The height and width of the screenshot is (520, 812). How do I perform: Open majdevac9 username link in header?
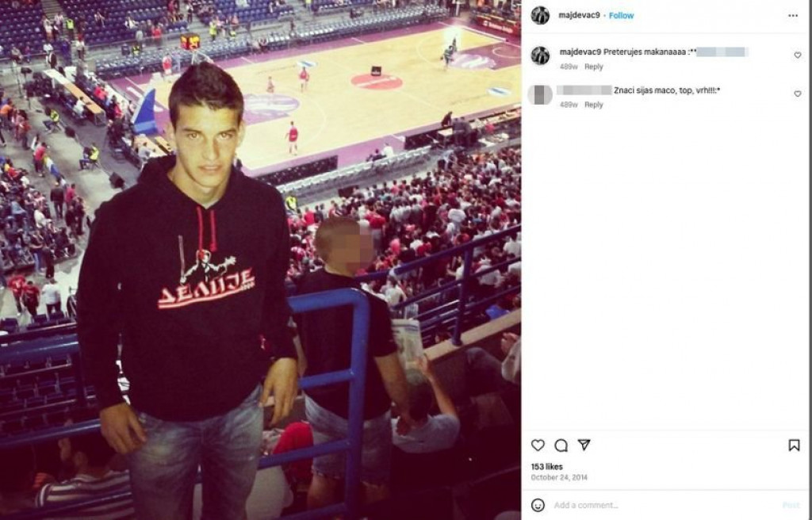pyautogui.click(x=579, y=15)
